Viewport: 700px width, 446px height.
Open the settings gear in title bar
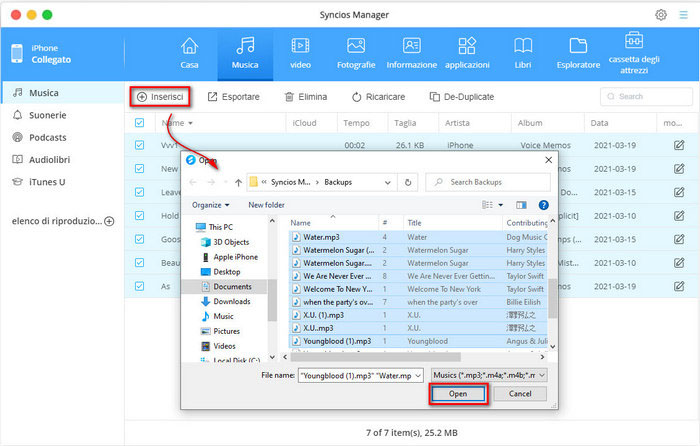coord(661,15)
